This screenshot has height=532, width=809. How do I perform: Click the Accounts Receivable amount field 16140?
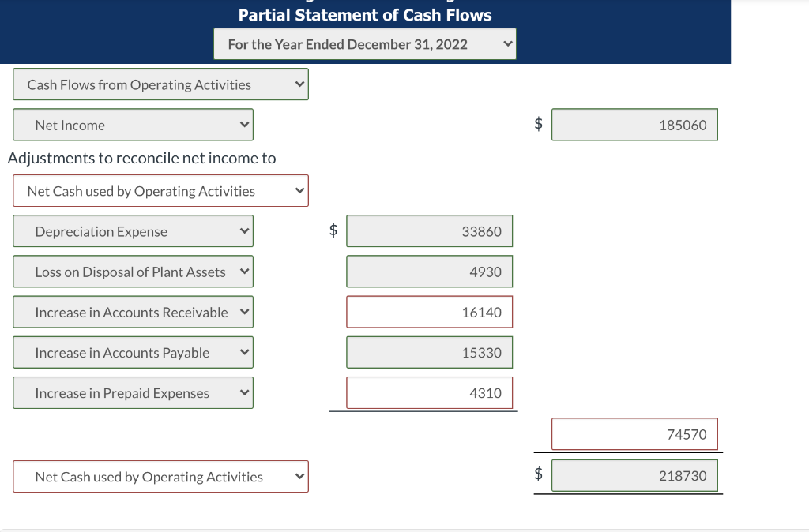coord(429,313)
